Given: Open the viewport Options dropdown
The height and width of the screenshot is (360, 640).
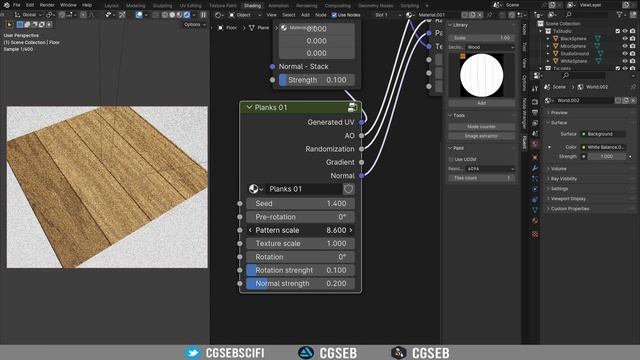Looking at the screenshot, I should click(x=194, y=24).
